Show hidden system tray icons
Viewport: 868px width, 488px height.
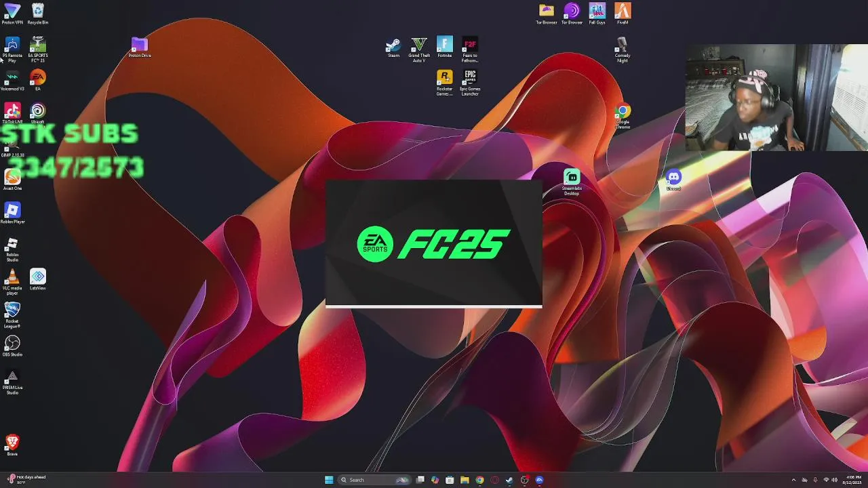coord(793,480)
